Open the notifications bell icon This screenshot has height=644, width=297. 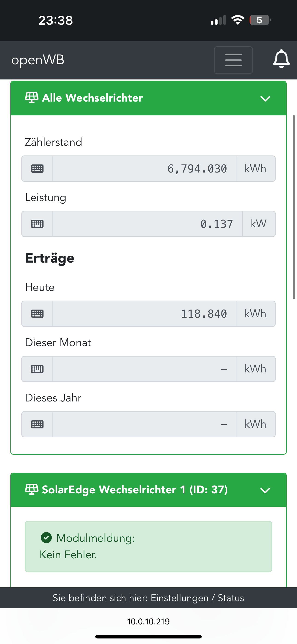point(281,59)
